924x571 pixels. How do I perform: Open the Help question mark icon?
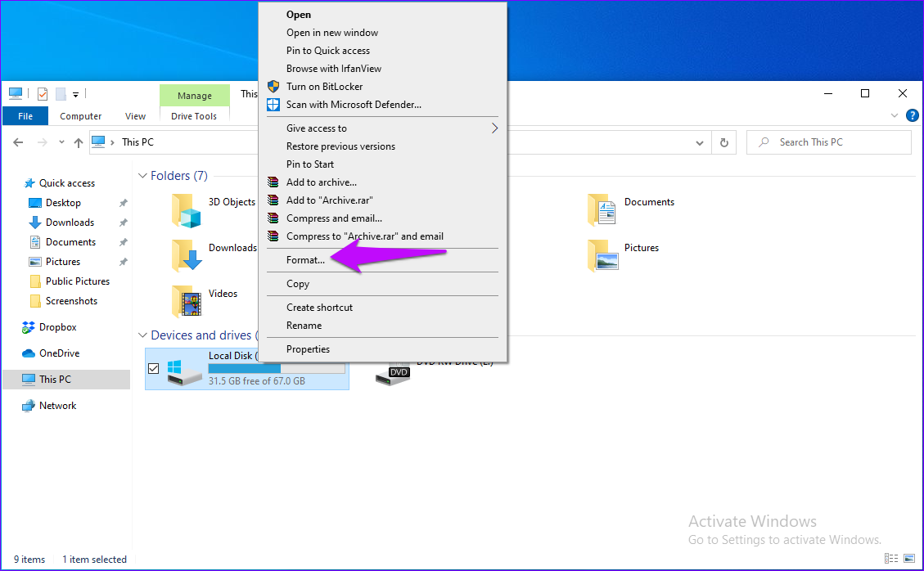913,115
